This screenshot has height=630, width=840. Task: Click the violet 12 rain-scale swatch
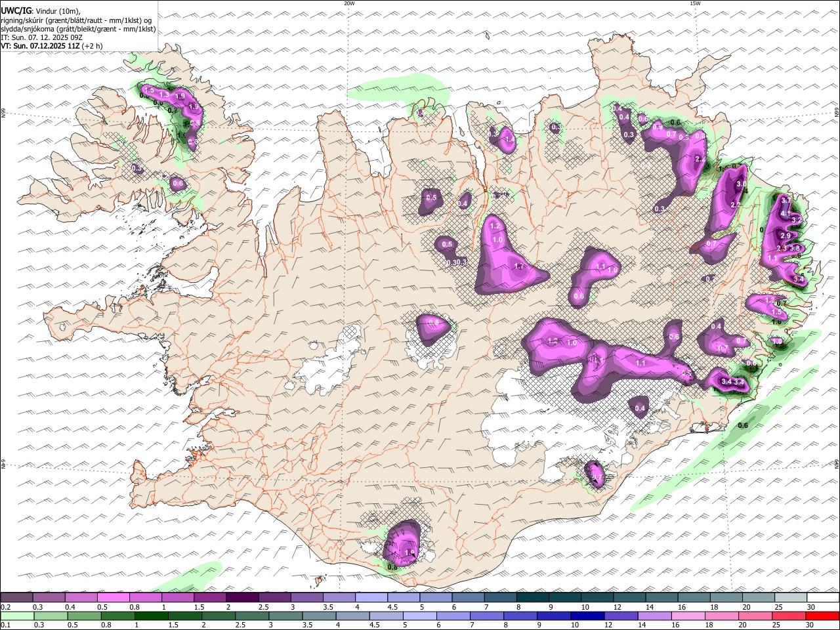(x=621, y=616)
